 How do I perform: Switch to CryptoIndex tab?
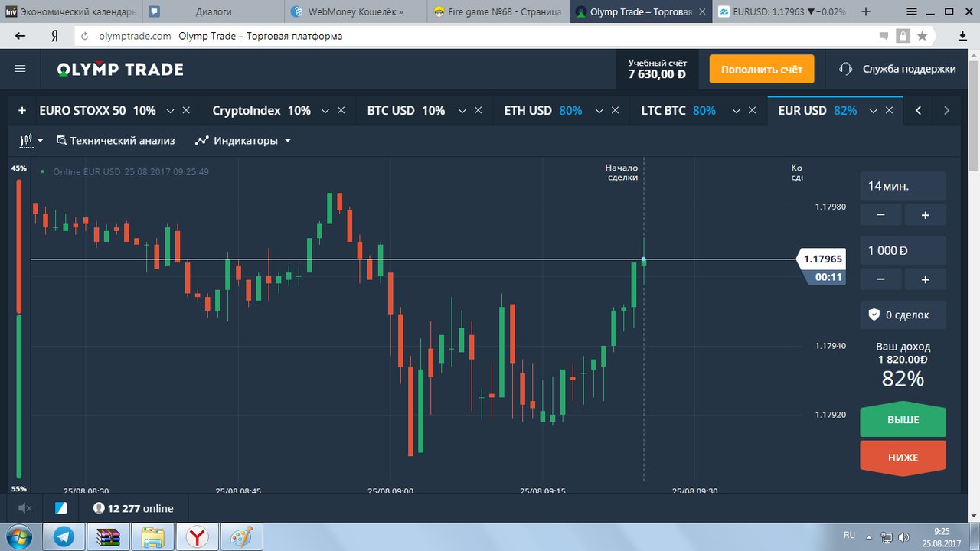261,110
